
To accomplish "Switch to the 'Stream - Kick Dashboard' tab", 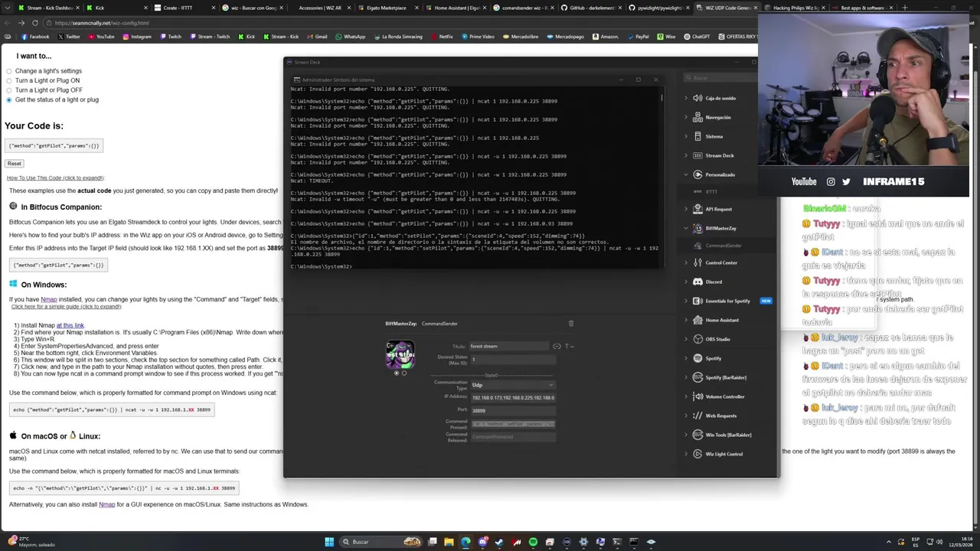I will (x=48, y=8).
